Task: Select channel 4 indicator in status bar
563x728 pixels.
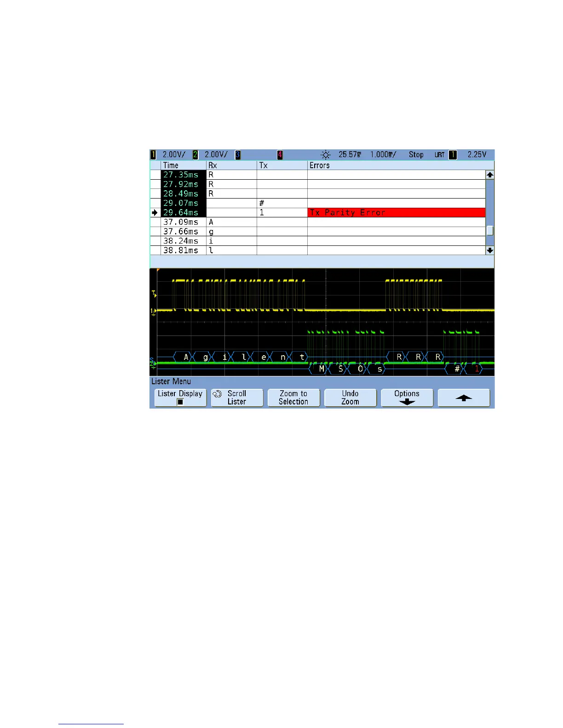Action: 280,155
